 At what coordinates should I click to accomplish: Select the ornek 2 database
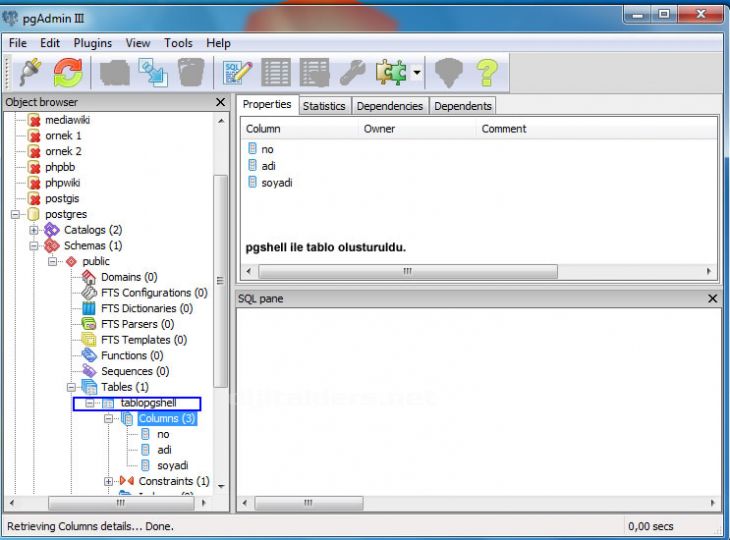coord(63,151)
